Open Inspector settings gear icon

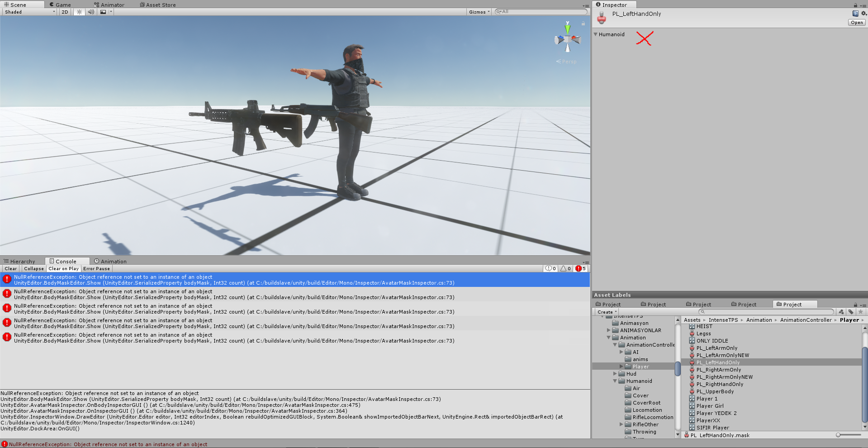[863, 14]
